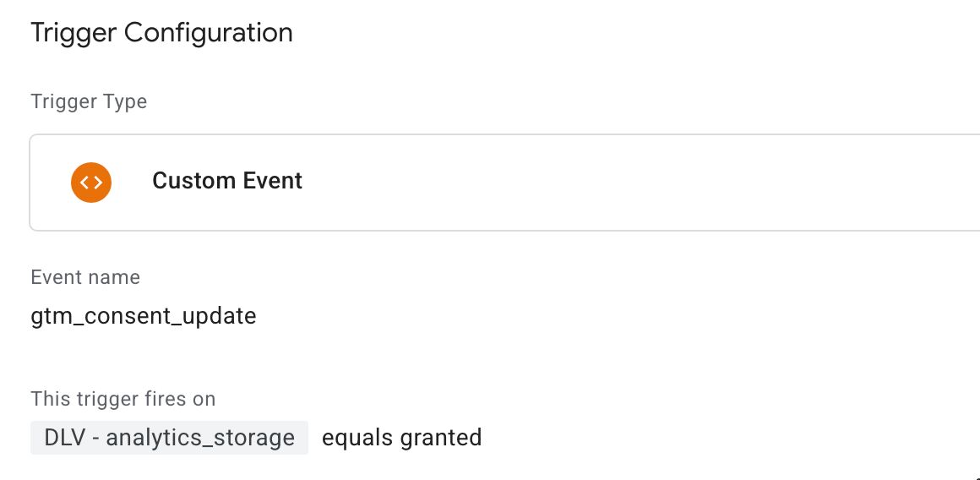Image resolution: width=980 pixels, height=480 pixels.
Task: Open the Custom Event trigger type
Action: click(227, 181)
